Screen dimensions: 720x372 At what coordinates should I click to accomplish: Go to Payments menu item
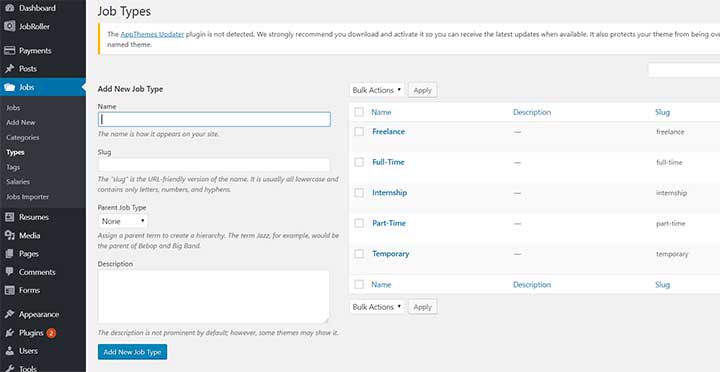[x=35, y=51]
